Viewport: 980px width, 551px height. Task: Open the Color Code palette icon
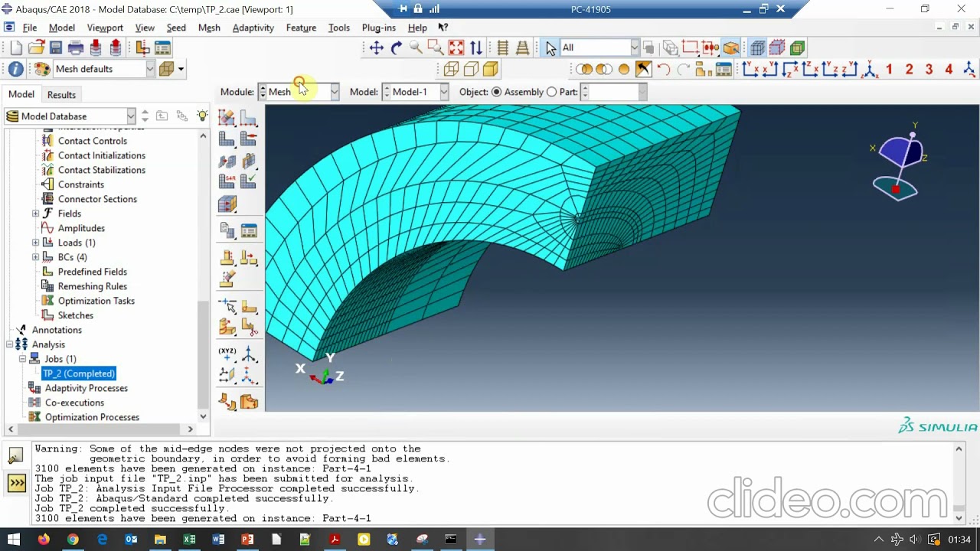point(42,69)
